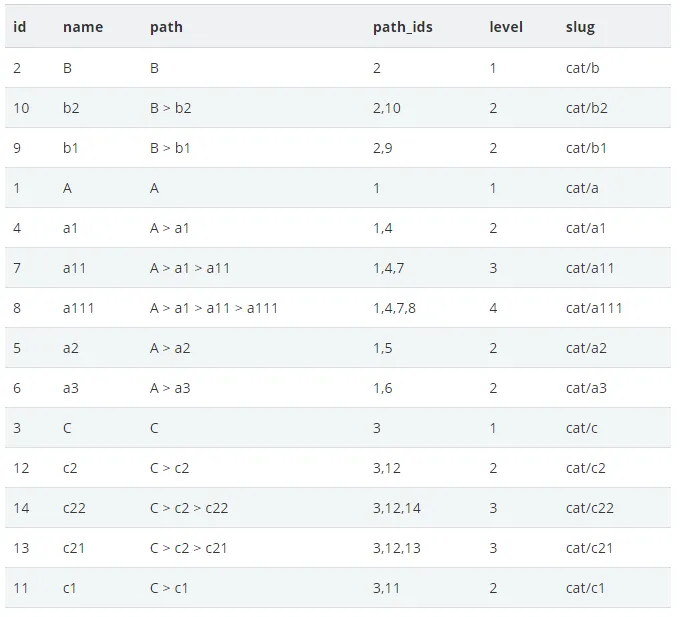Viewport: 680px width, 617px height.
Task: Select the name cell "c1"
Action: coord(70,588)
